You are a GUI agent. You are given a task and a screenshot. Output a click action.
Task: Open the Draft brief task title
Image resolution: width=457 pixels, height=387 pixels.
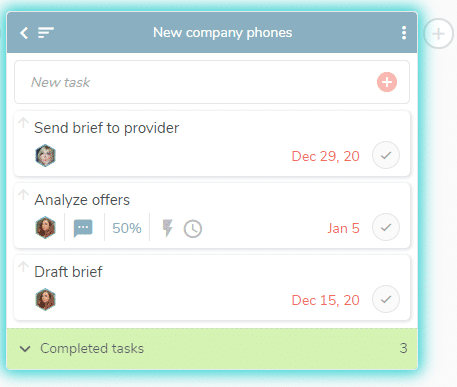pyautogui.click(x=68, y=272)
